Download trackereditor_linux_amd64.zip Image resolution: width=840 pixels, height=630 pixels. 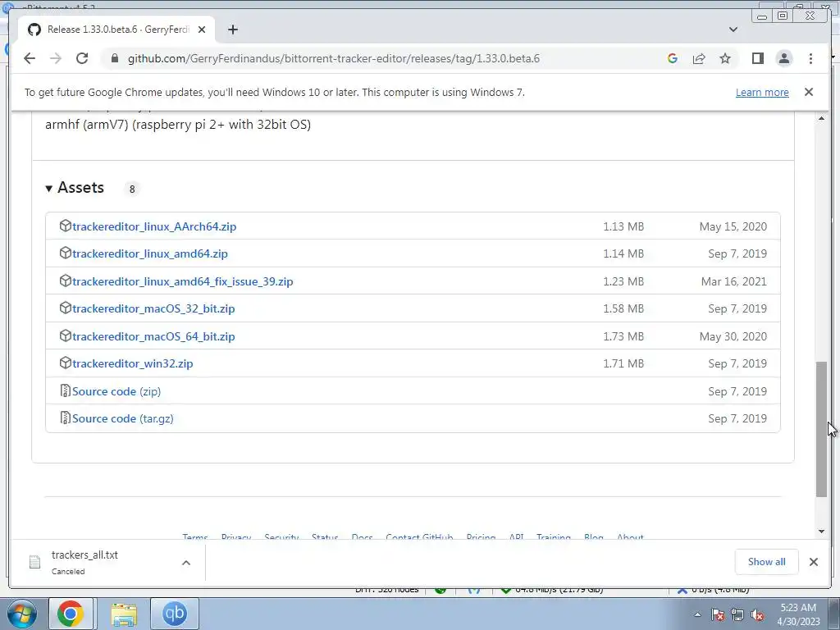[x=150, y=254]
